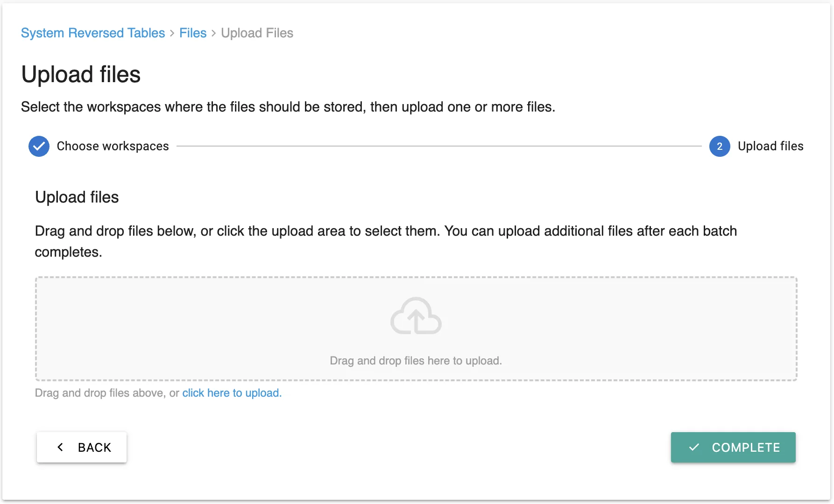Click the BACK button
Viewport: 834px width, 504px height.
[82, 447]
